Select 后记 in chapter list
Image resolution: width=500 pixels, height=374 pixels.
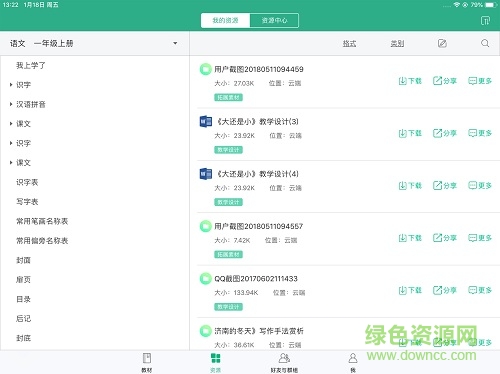tap(23, 318)
